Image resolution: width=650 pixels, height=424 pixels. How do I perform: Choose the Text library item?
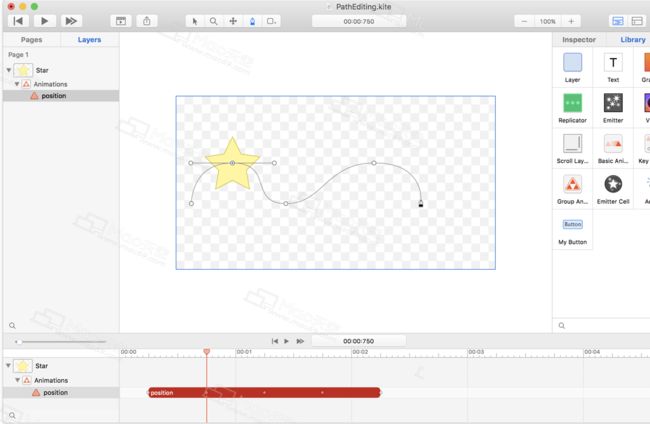pos(613,68)
